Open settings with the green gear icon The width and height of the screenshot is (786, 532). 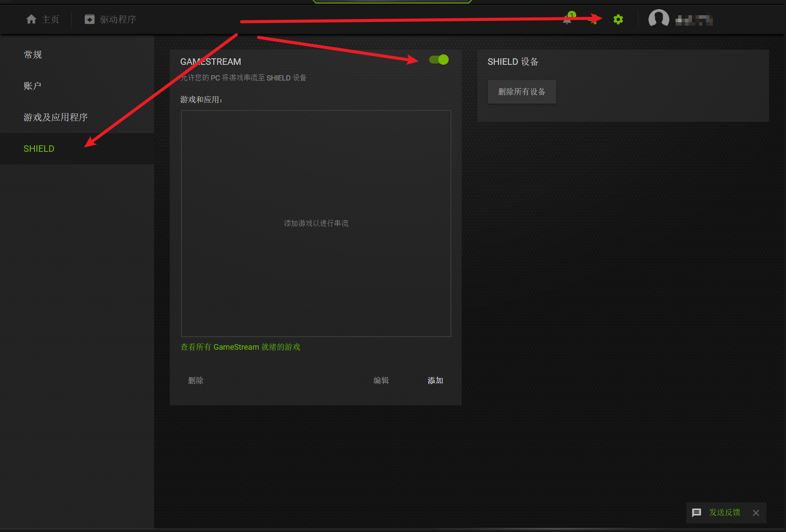(618, 20)
